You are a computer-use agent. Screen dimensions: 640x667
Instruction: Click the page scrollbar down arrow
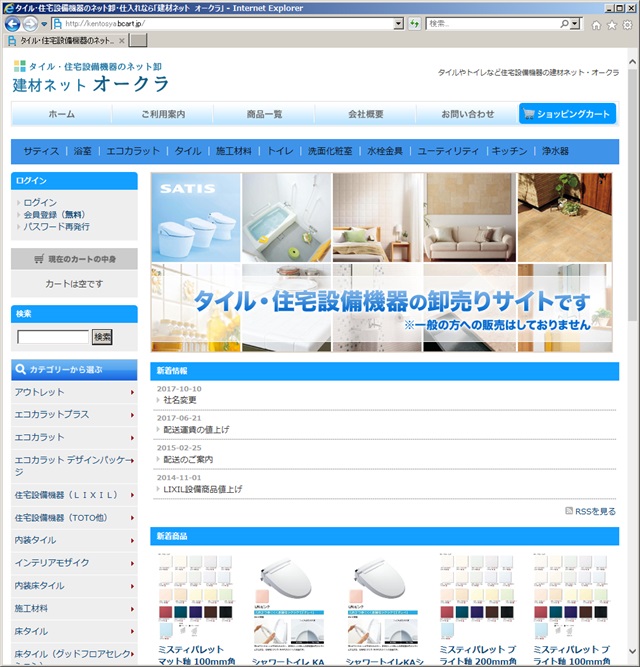632,651
